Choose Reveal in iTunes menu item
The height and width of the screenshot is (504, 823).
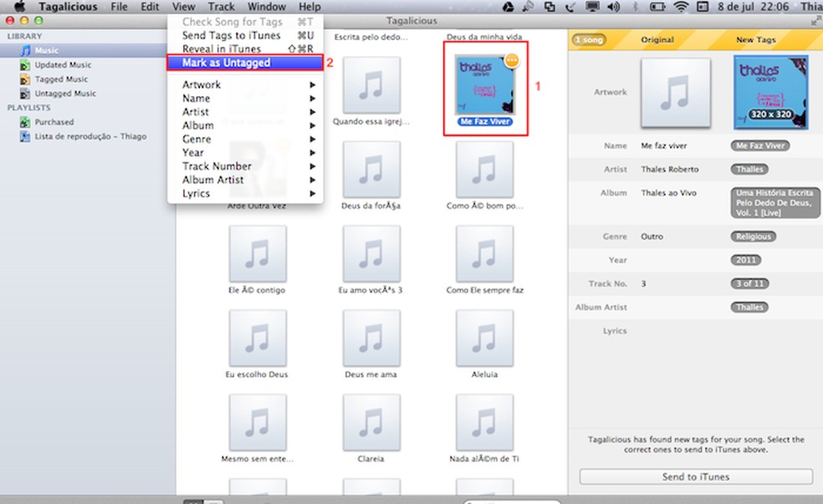[244, 48]
